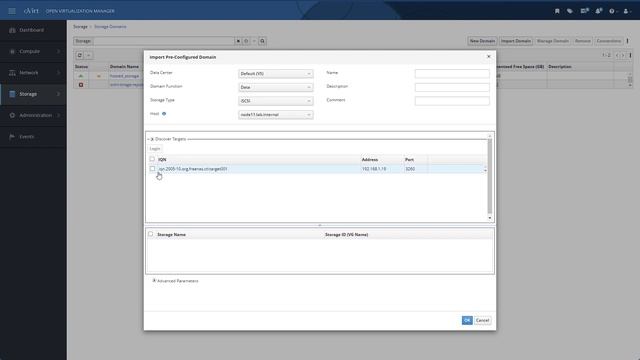Open the tasks icon in header
Screen dimensions: 640x360
coord(584,11)
